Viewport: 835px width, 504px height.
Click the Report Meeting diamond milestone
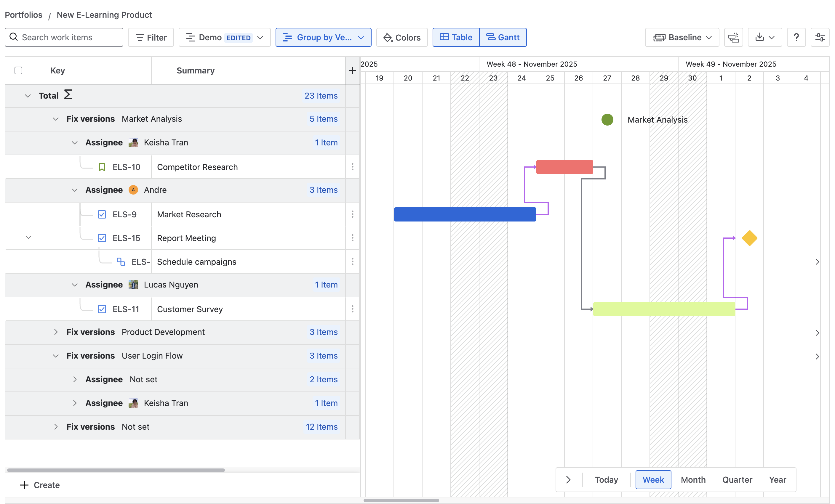point(749,238)
